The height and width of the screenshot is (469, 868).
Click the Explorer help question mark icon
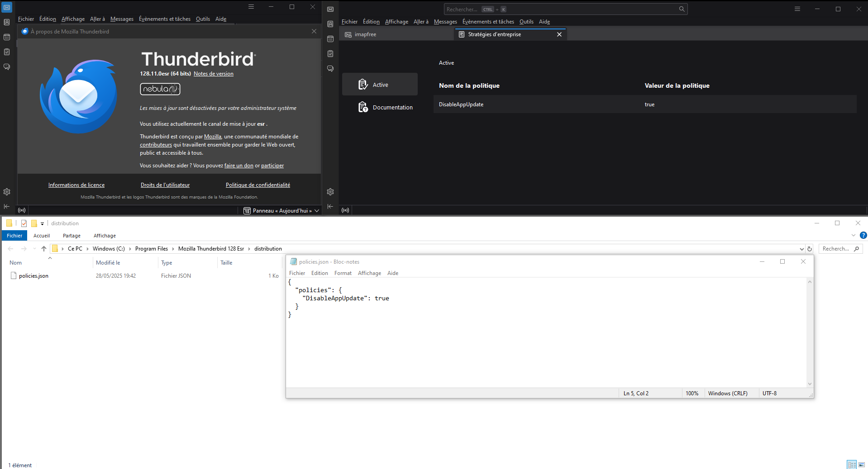coord(863,235)
